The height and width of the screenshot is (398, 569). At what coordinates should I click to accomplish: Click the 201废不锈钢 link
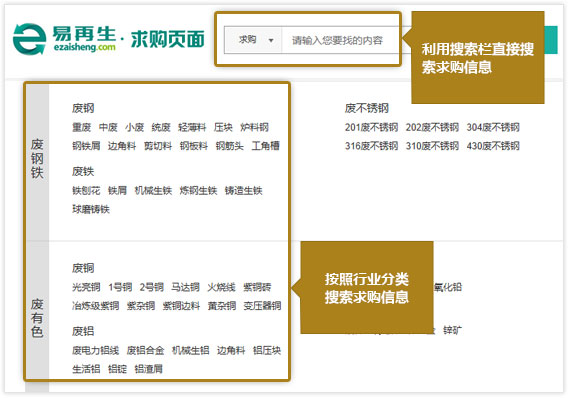[372, 127]
